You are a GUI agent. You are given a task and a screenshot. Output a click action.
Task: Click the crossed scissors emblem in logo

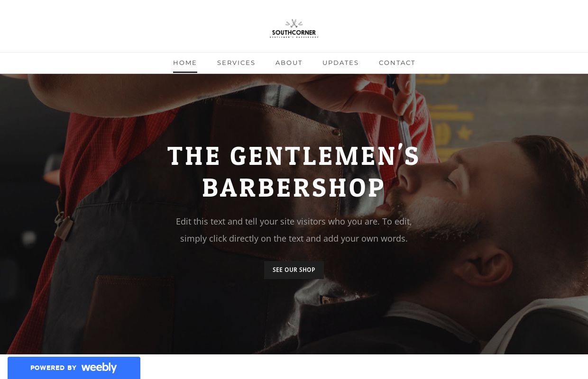point(294,23)
